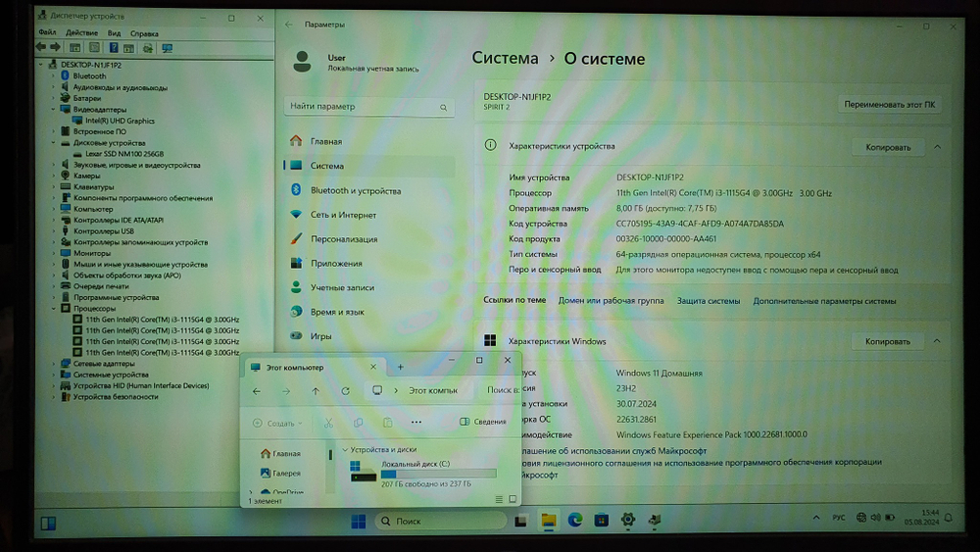Click Система breadcrumb in Settings header
This screenshot has height=552, width=980.
(505, 58)
